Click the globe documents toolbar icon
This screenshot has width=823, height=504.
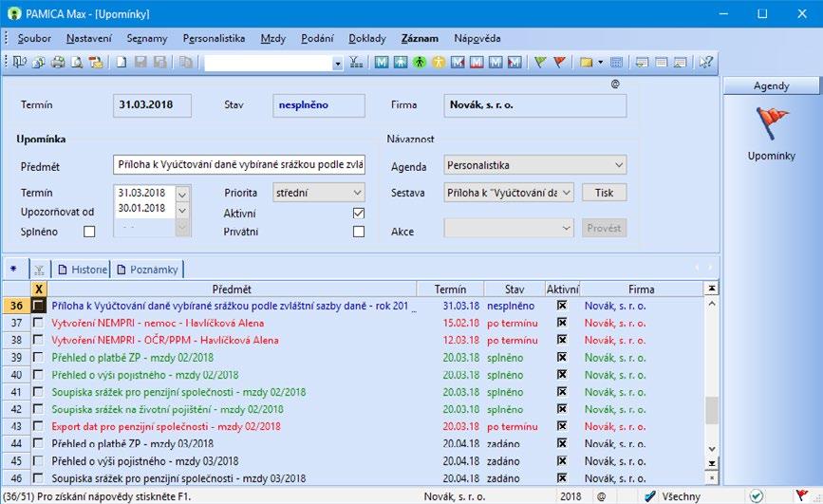tap(39, 62)
